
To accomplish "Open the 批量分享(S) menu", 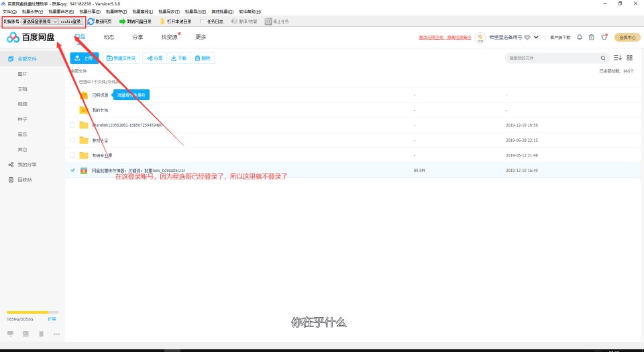I will (x=90, y=11).
